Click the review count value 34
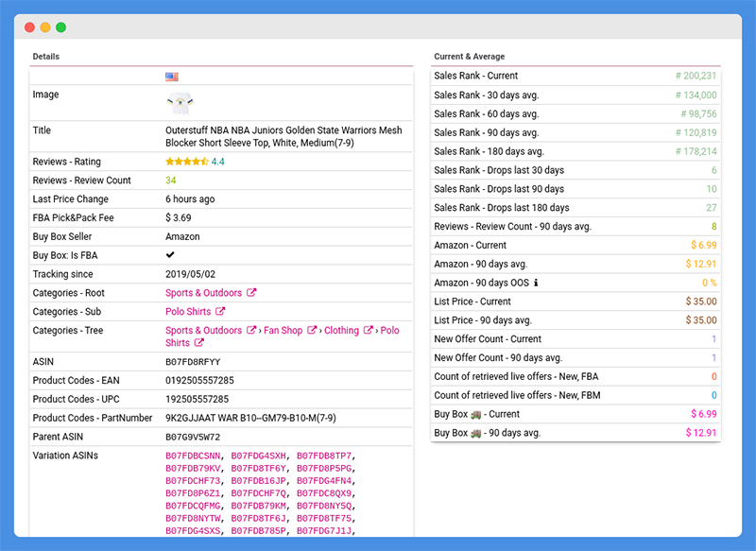756x551 pixels. [x=171, y=181]
